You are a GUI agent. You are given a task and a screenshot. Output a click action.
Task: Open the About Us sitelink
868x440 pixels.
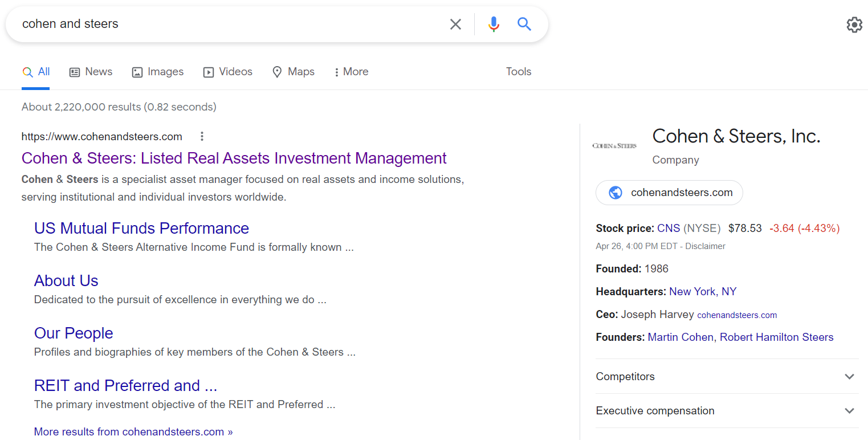coord(66,280)
